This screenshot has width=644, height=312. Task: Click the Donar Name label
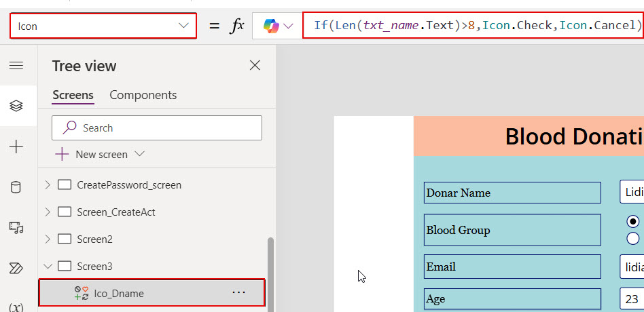point(513,193)
